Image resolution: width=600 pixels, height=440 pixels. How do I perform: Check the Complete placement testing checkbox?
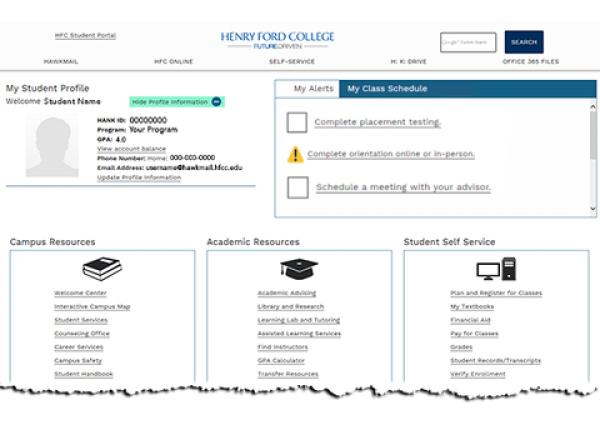point(297,122)
